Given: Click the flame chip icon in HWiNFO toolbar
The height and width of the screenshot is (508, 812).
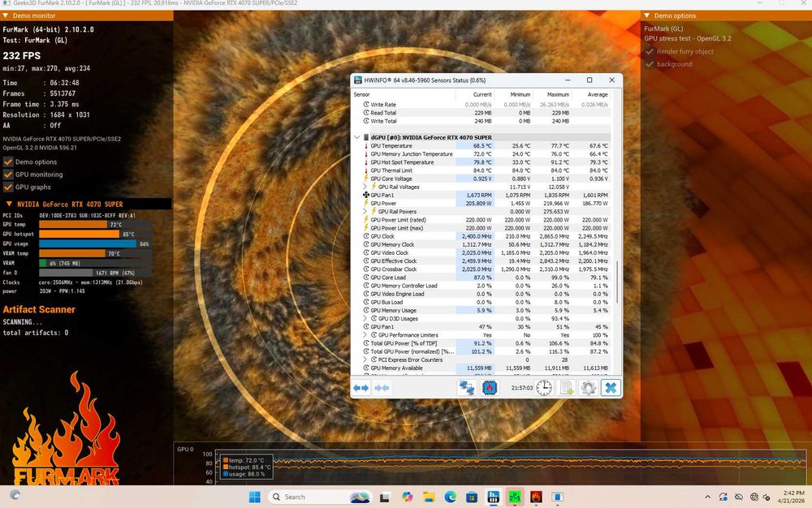Looking at the screenshot, I should (x=490, y=388).
